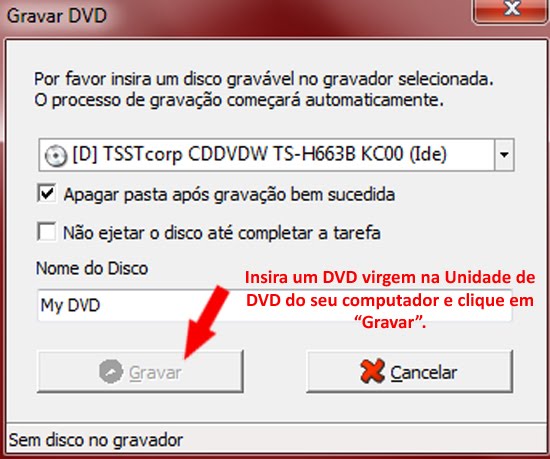This screenshot has height=459, width=550.
Task: Click the red Insira um DVD virgem instruction text
Action: click(x=390, y=300)
